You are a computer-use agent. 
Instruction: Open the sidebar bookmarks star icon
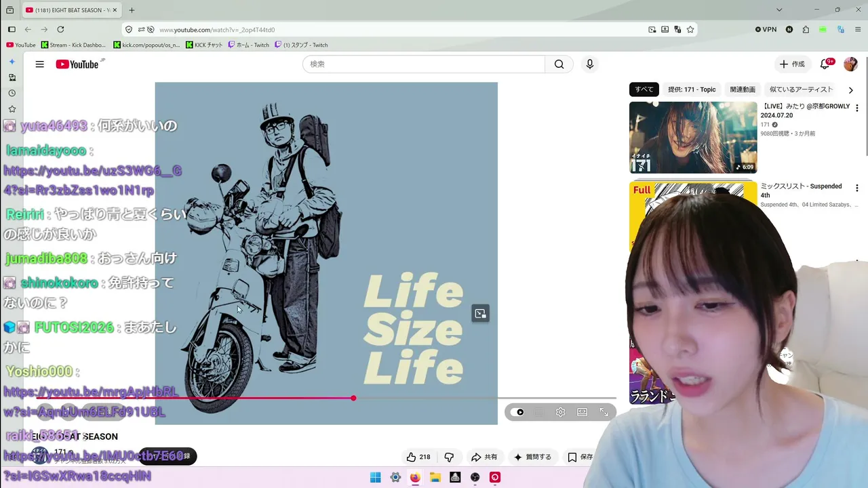point(12,108)
